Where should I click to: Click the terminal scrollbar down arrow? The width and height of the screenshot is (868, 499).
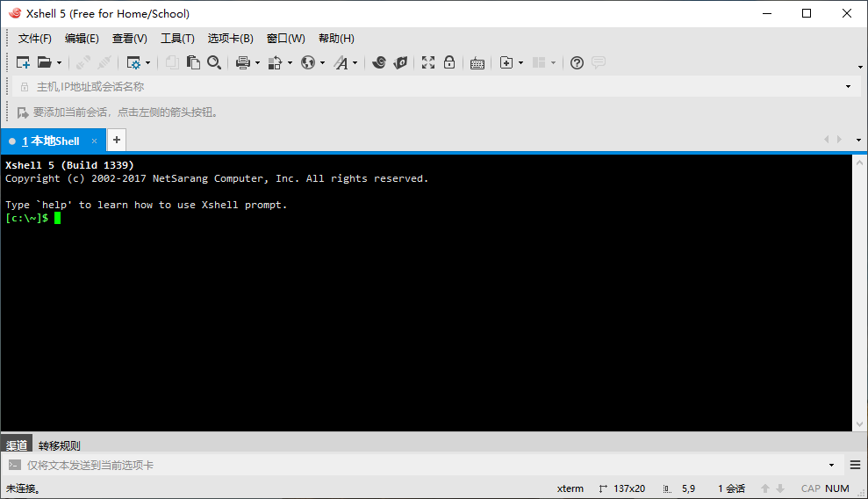[x=859, y=424]
